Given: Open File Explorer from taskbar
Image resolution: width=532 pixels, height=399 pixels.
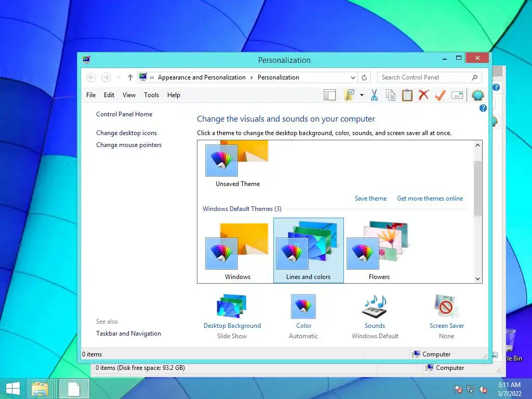Looking at the screenshot, I should pyautogui.click(x=40, y=389).
